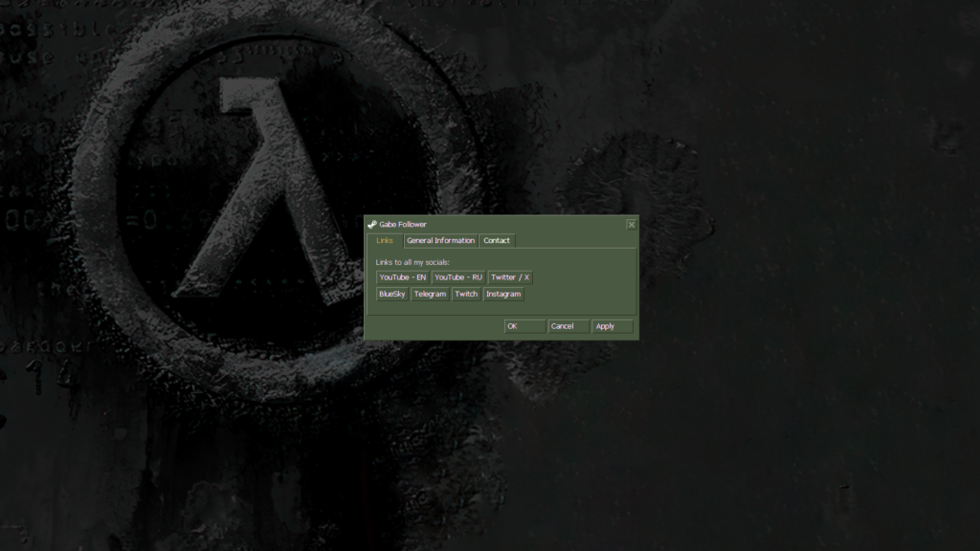Screen dimensions: 980x551
Task: Close the Gabe Follower dialog
Action: pos(631,225)
